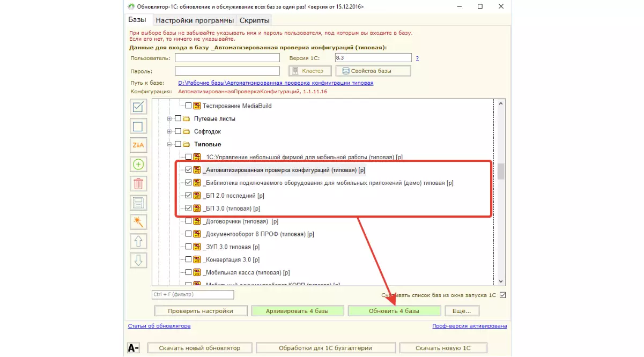Uncheck the _БП 3.0 (типовая) checkbox
Viewport: 644px width, 357px height.
pos(188,209)
